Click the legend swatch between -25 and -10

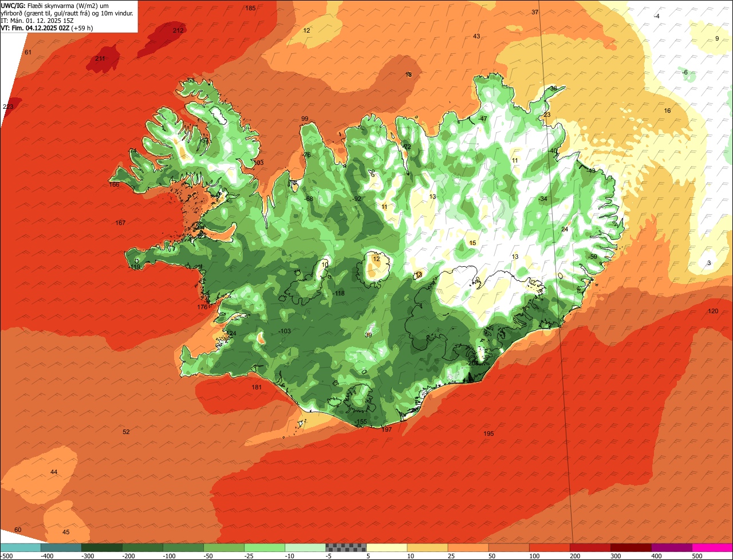[265, 547]
